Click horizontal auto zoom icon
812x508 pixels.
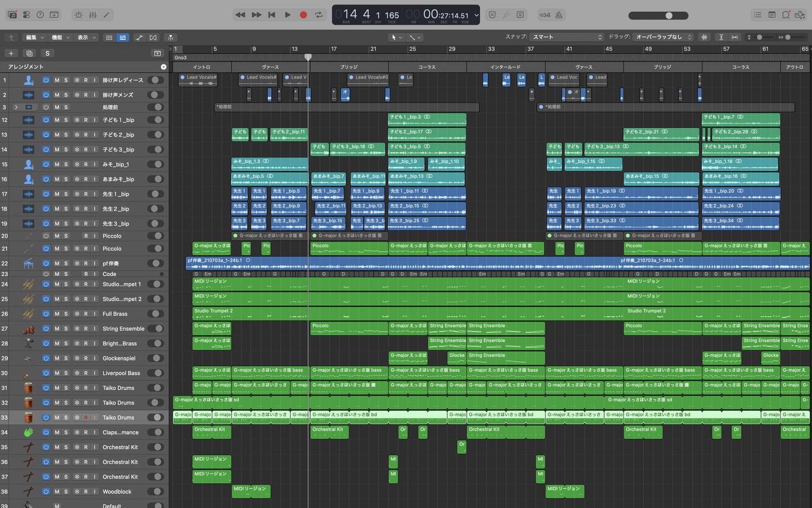(x=735, y=37)
